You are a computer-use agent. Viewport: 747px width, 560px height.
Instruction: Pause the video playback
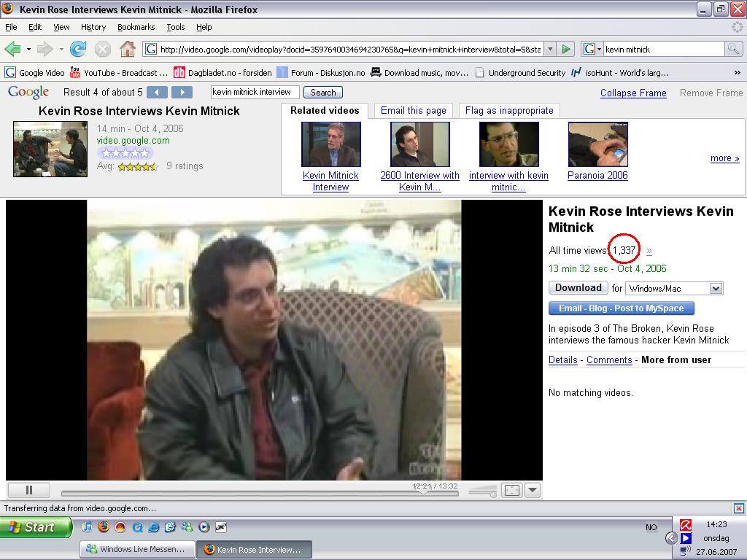[29, 490]
